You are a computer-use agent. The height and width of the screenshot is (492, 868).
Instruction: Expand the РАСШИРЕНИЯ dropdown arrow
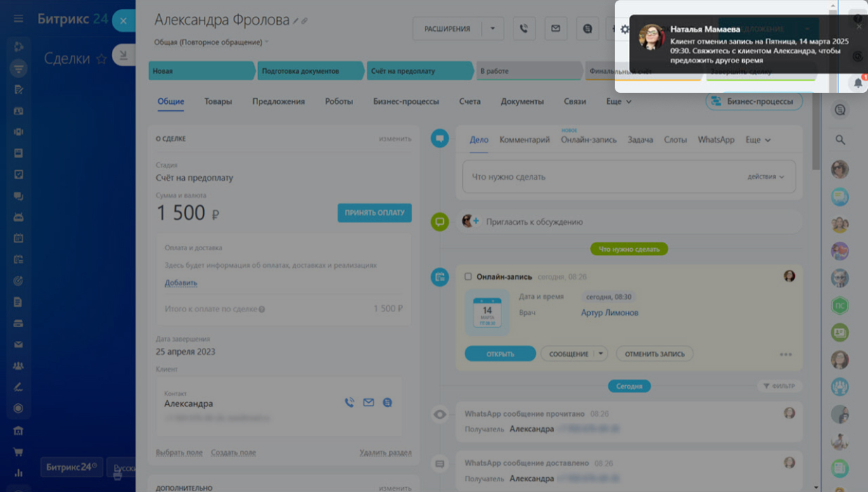492,29
